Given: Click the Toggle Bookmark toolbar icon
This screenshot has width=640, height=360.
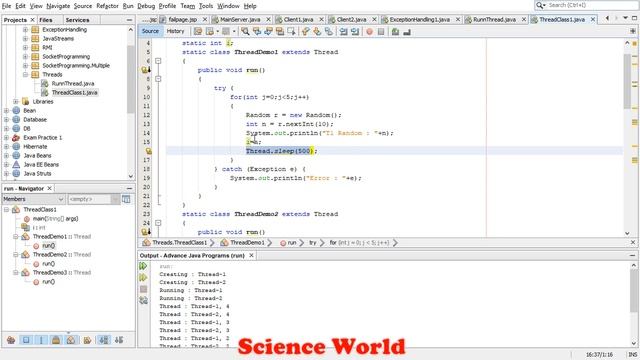Looking at the screenshot, I should (329, 31).
